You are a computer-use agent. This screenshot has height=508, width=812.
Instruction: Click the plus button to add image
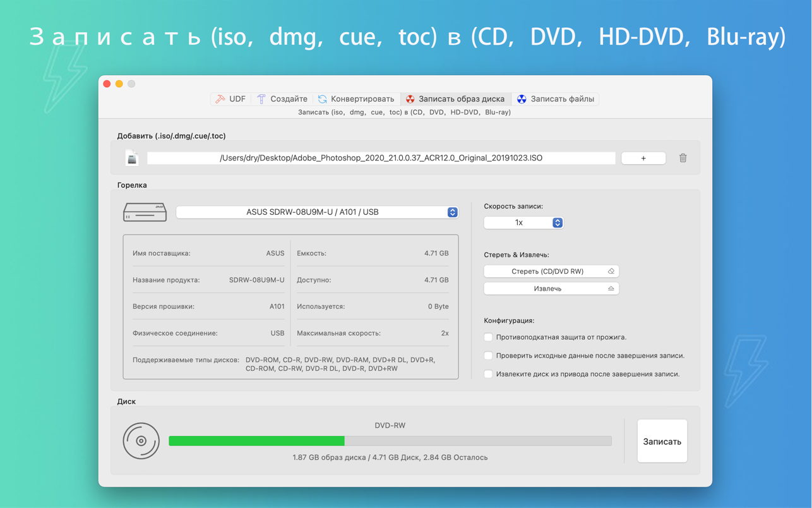pos(643,158)
